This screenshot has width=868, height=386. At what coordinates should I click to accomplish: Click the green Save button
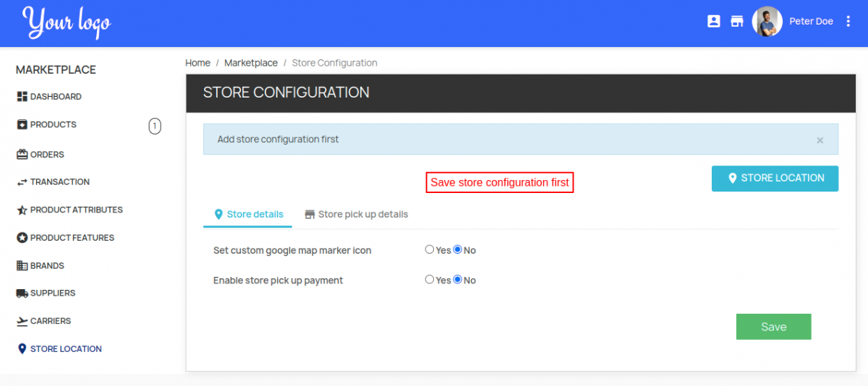click(x=773, y=327)
